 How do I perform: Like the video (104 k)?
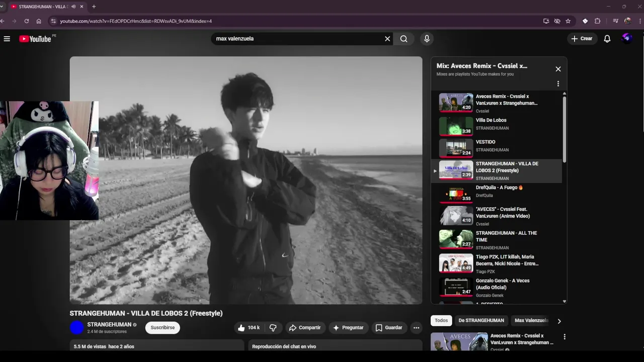tap(249, 328)
